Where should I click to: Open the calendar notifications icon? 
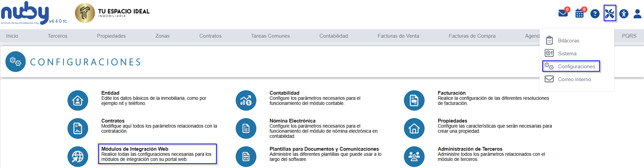580,14
